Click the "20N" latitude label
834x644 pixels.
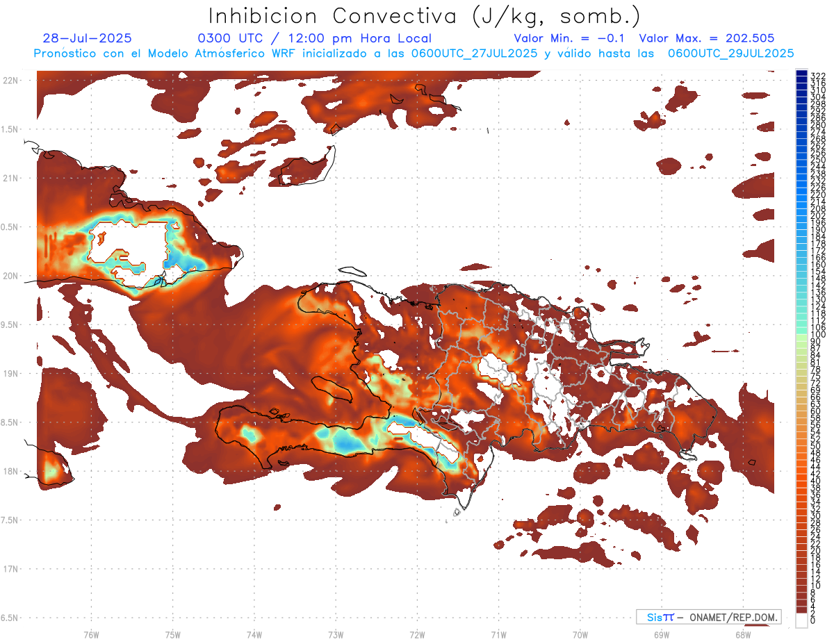(11, 276)
